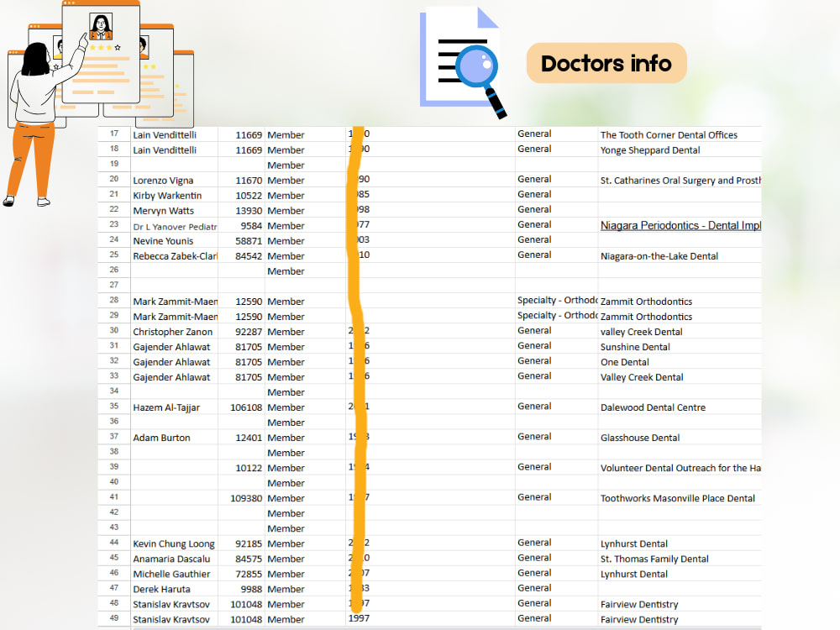Open the Niagara Periodontics - Dental Impl link

coord(680,225)
